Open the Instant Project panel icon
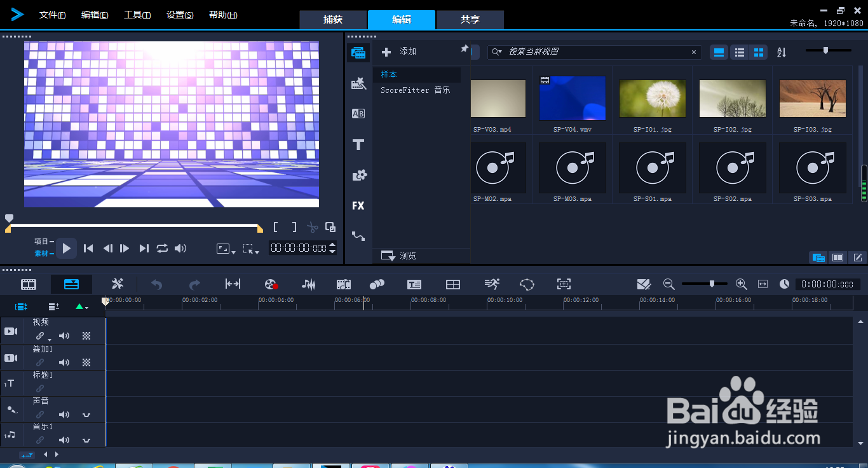Screen dimensions: 868x468 point(358,83)
